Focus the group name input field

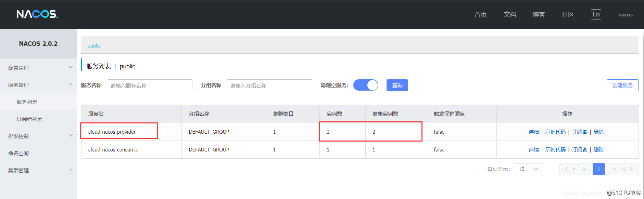click(x=269, y=85)
